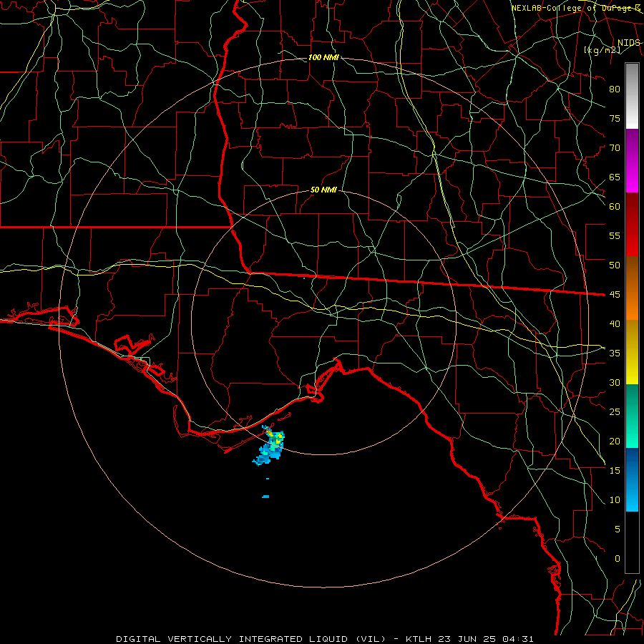Click the "50" value on the VIL scale

tap(615, 265)
